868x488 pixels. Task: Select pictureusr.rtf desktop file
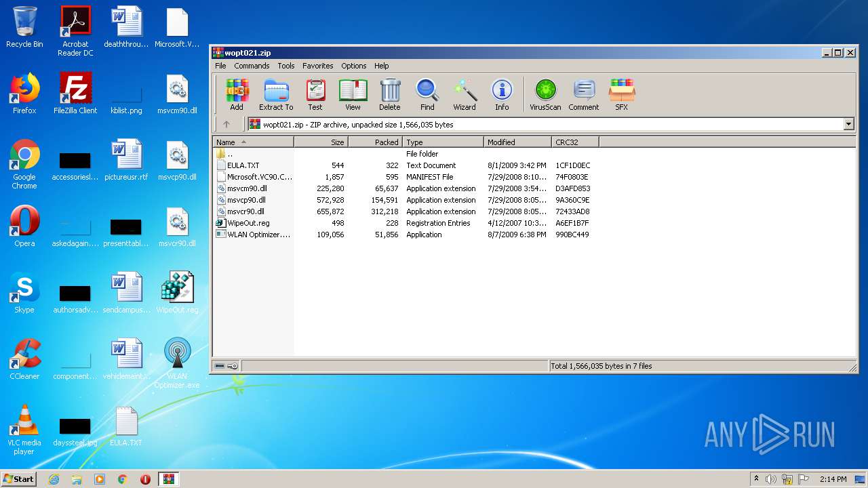click(126, 161)
